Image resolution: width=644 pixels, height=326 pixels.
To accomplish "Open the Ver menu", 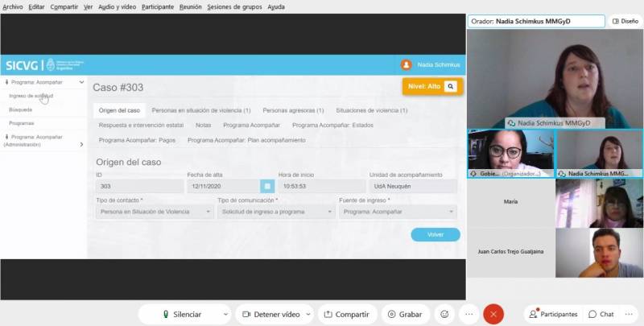I will [89, 7].
